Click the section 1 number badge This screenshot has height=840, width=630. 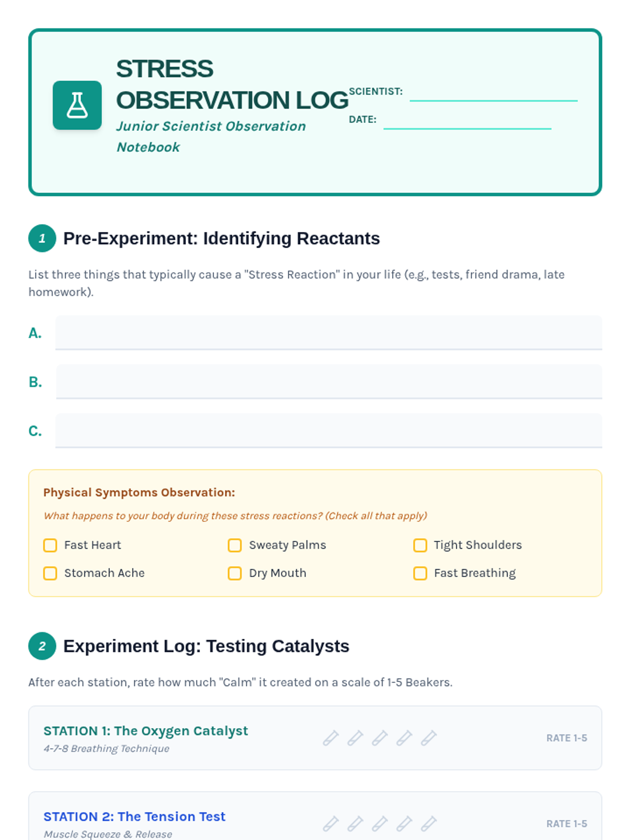[x=42, y=238]
